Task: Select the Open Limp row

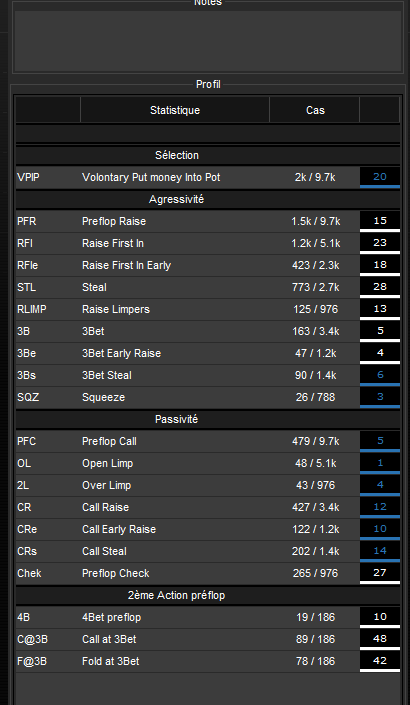Action: tap(208, 463)
